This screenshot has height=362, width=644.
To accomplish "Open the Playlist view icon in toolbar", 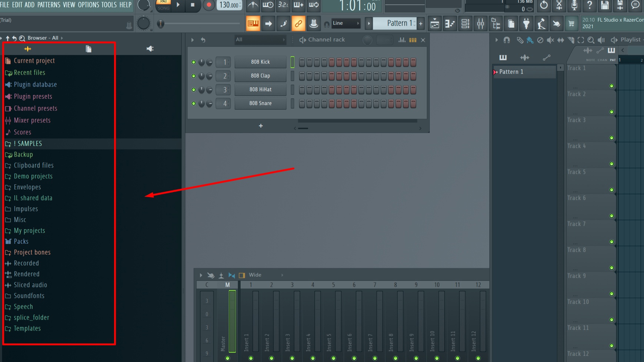I will click(x=435, y=24).
